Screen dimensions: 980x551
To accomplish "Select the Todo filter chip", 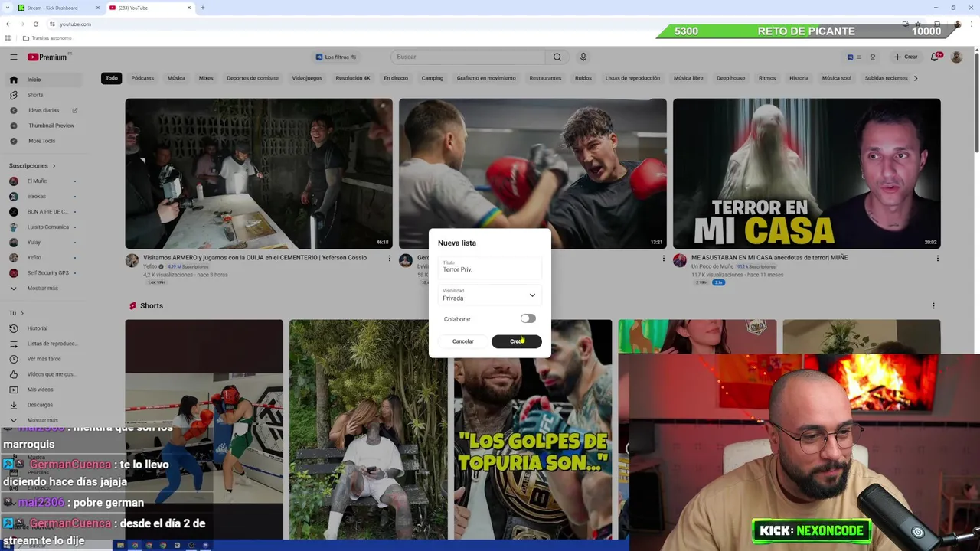I will (x=112, y=78).
